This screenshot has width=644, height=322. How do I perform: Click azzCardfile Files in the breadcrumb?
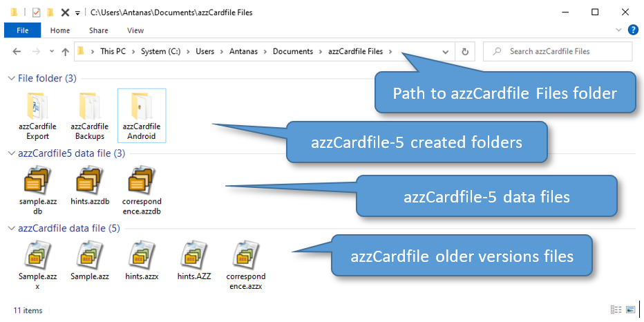pos(356,51)
